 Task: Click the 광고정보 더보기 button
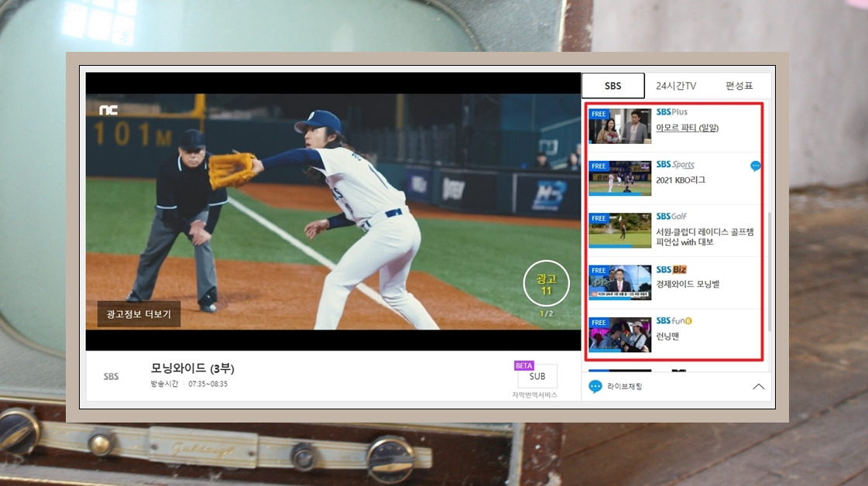(x=139, y=314)
